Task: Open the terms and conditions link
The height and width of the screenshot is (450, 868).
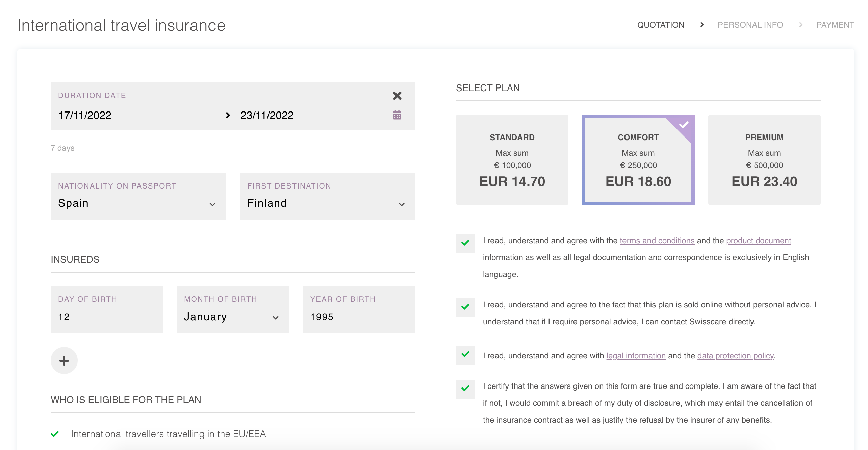Action: 657,241
